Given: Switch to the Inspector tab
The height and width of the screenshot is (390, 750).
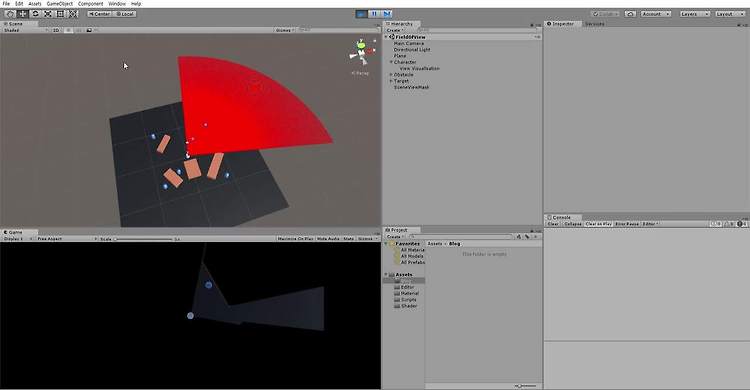Looking at the screenshot, I should click(x=562, y=23).
